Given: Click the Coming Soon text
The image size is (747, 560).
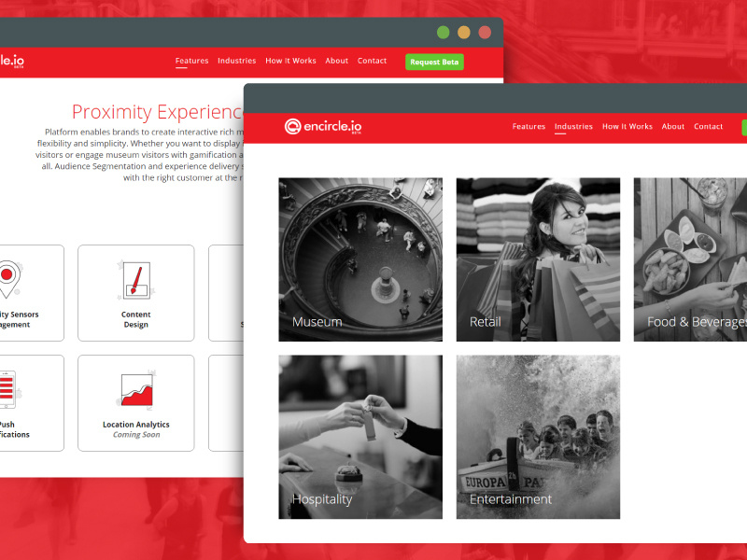Looking at the screenshot, I should click(x=136, y=435).
